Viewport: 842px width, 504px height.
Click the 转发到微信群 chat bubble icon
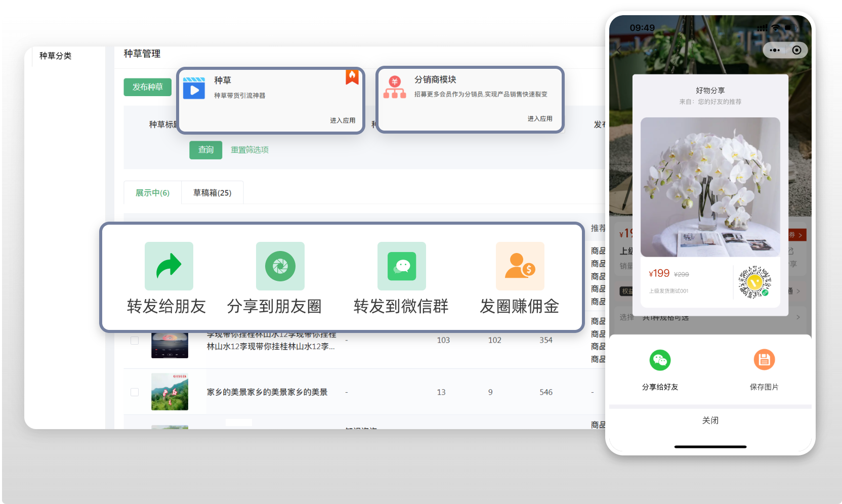[x=402, y=266]
